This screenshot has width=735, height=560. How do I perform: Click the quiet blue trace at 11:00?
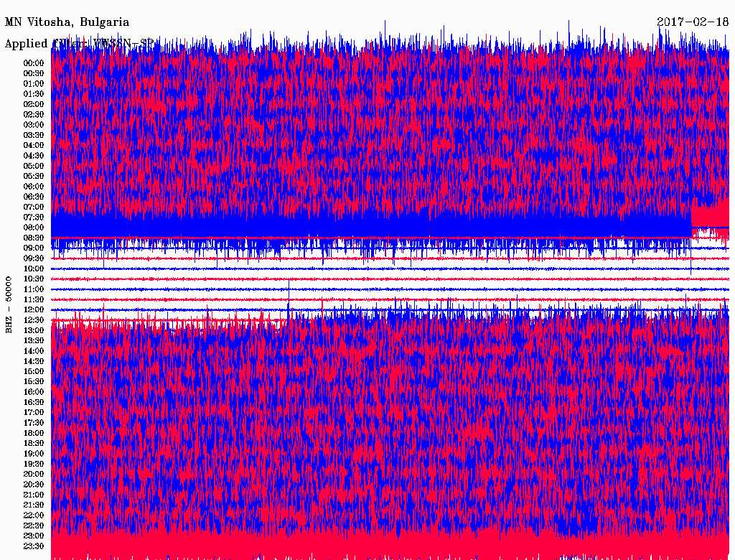pos(388,289)
